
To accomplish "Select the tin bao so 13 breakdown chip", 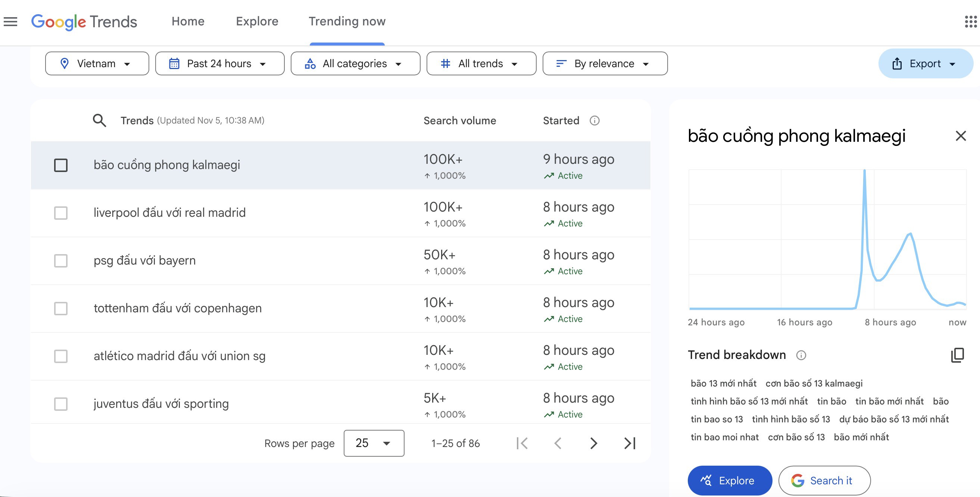I will 717,419.
